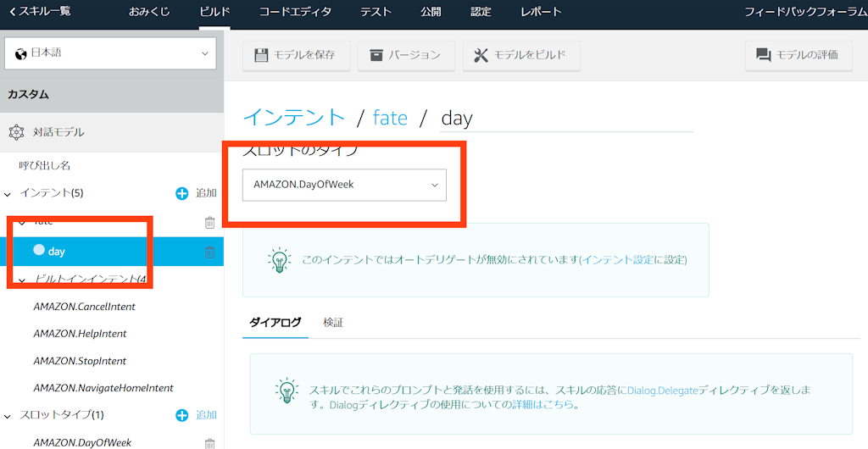Screen dimensions: 868x449
Task: Click the plus icon to add a slot type
Action: (x=181, y=415)
